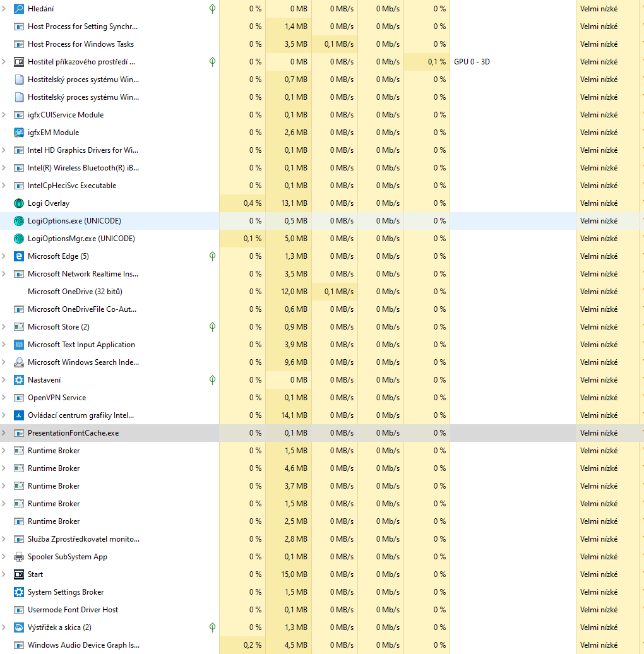
Task: Click Velmi nízké power usage for LogiOptions.exe
Action: (599, 221)
